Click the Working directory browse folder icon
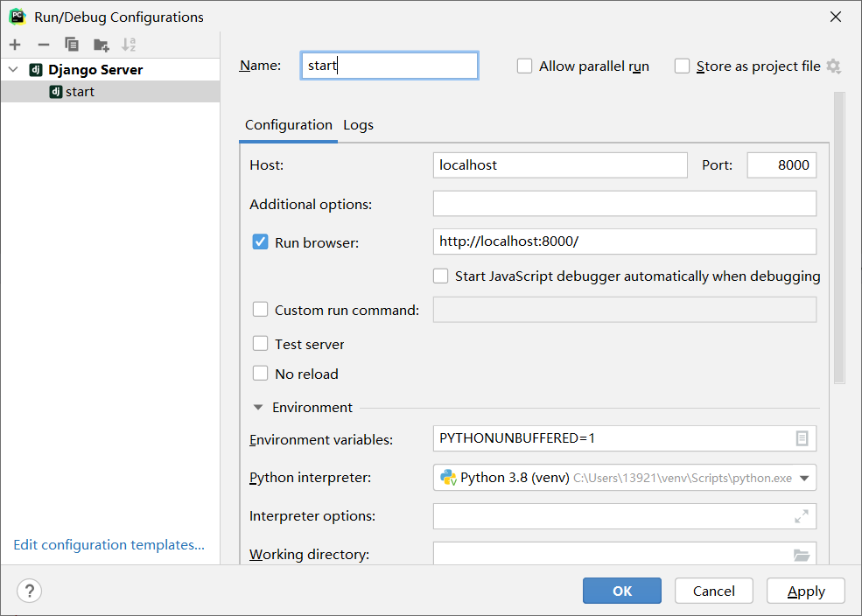 point(802,555)
